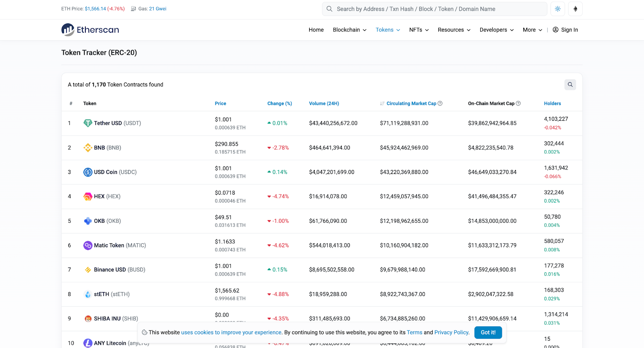Expand the NFTs dropdown menu
The image size is (644, 348).
[x=419, y=30]
